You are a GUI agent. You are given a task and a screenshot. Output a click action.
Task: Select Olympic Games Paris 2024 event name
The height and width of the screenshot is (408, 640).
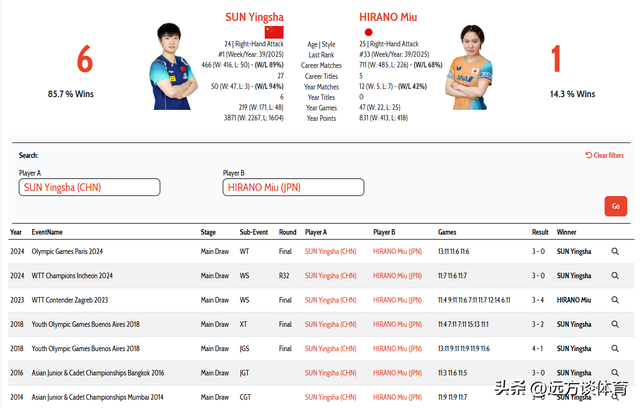click(x=67, y=251)
